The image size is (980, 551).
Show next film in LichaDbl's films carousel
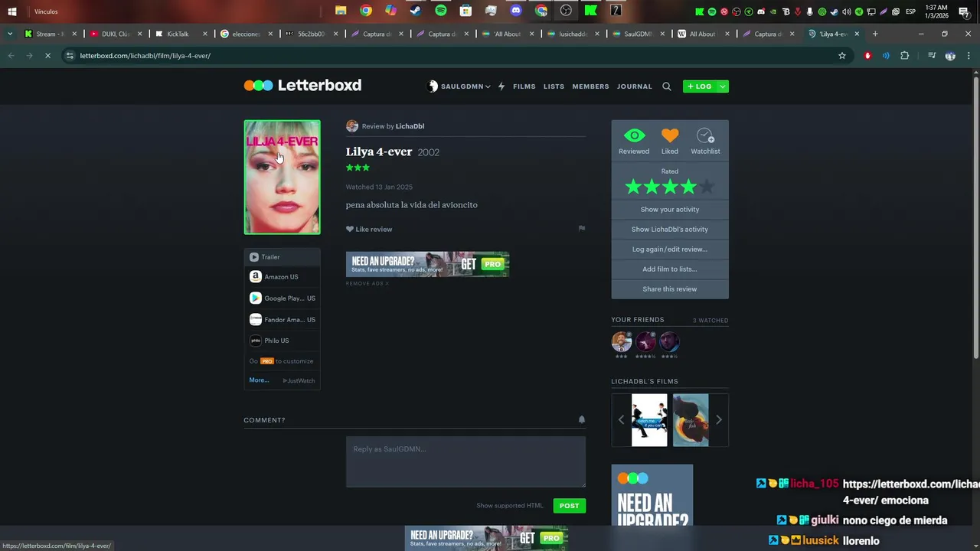[x=719, y=419]
